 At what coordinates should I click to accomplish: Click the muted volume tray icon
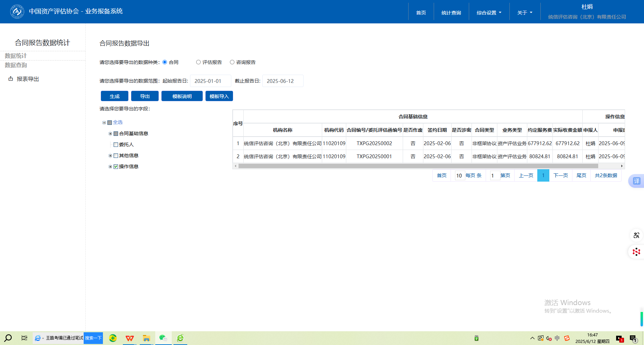[x=549, y=338]
